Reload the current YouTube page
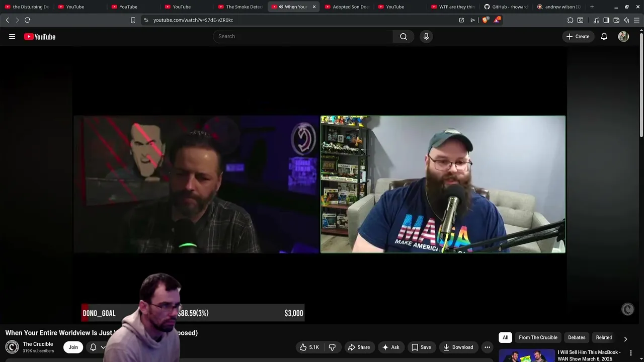The width and height of the screenshot is (644, 362). click(28, 20)
